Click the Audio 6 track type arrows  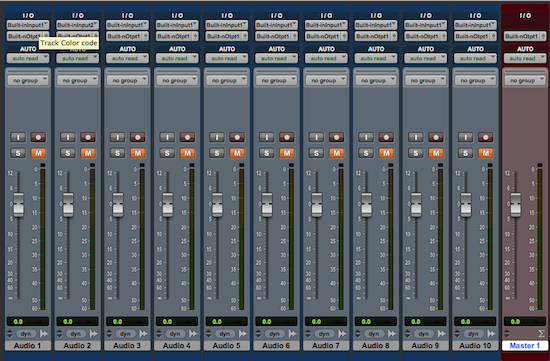coord(259,334)
